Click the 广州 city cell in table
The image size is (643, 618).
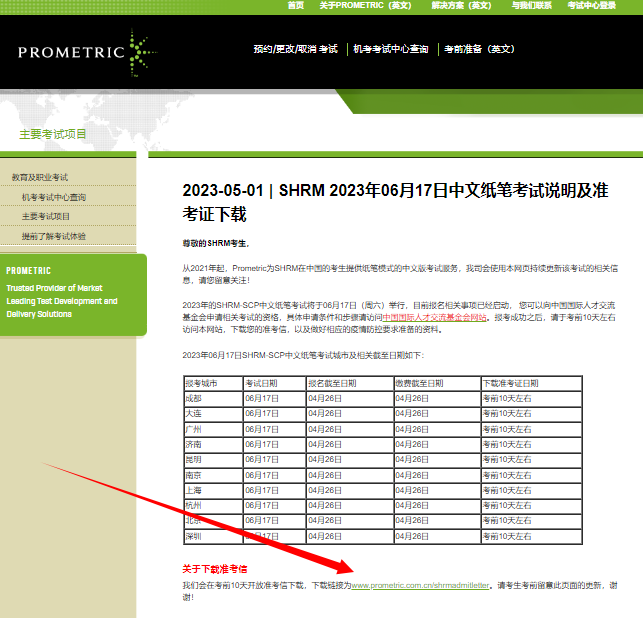coord(213,429)
